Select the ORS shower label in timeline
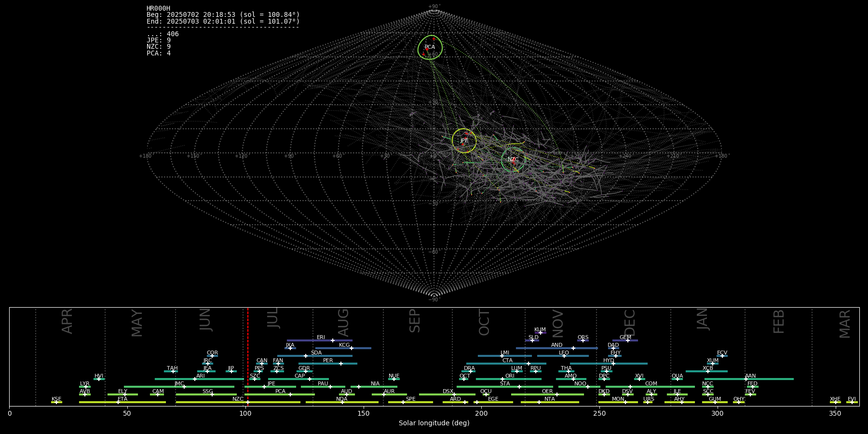 583,338
